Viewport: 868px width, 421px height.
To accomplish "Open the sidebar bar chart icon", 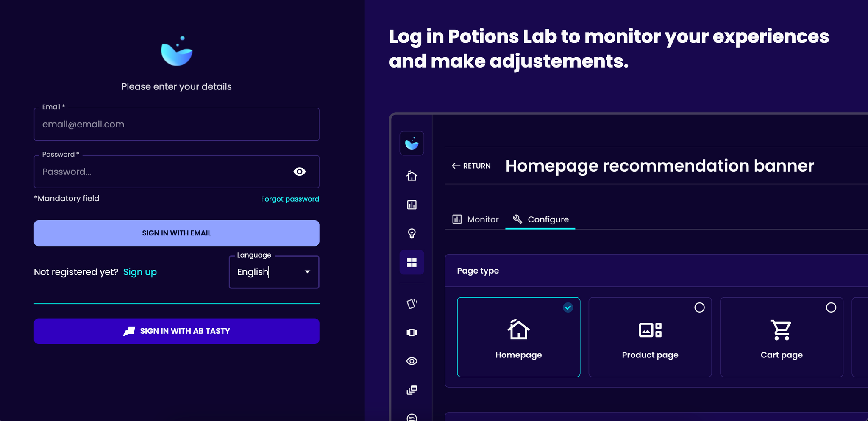I will (412, 205).
